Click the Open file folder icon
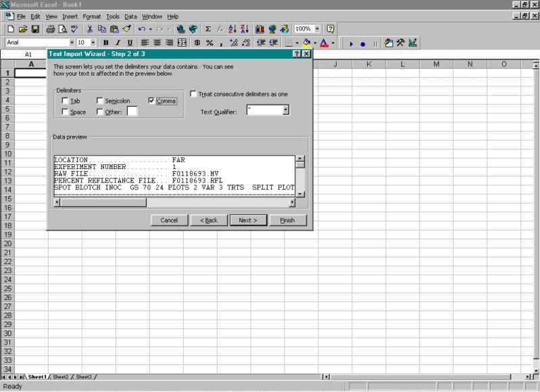This screenshot has width=540, height=392. point(23,29)
